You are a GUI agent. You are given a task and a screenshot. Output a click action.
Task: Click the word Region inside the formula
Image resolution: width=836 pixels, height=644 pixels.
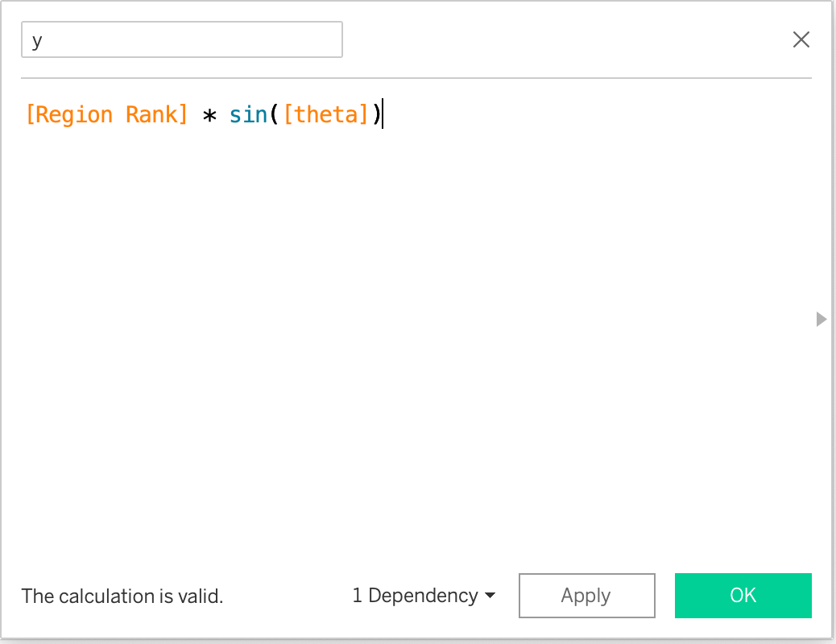[74, 114]
